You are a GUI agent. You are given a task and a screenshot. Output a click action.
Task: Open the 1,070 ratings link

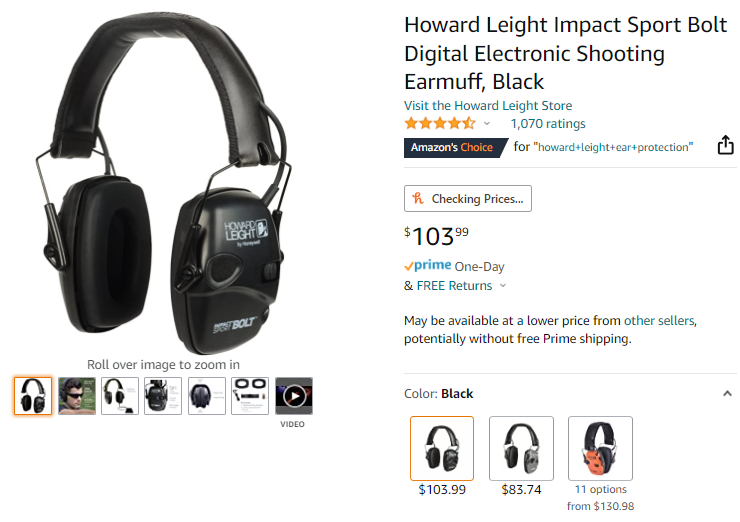[x=548, y=124]
